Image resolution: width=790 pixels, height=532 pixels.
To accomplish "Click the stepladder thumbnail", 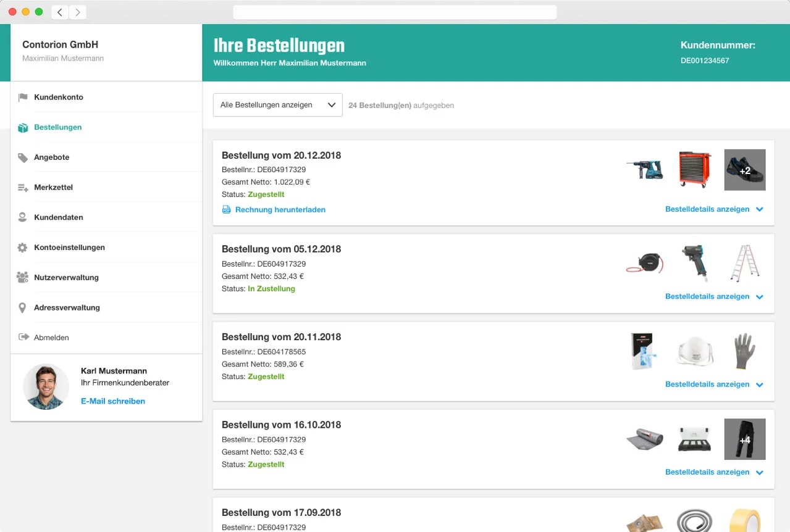I will tap(745, 262).
